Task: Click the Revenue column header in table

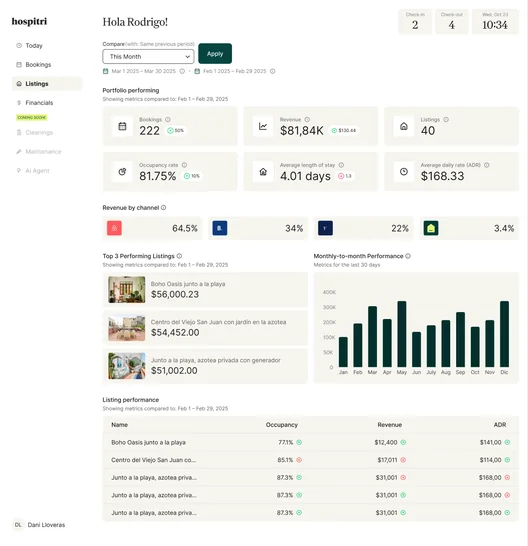Action: (x=390, y=425)
